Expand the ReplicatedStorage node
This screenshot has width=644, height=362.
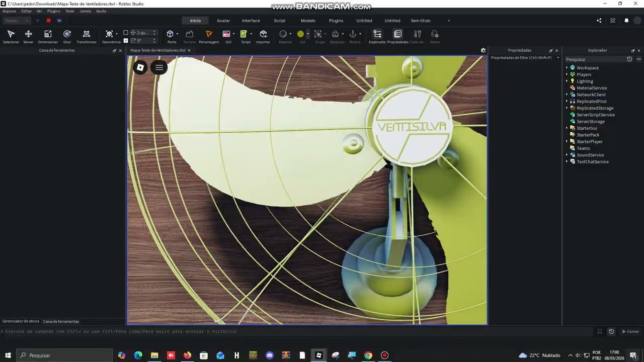tap(567, 108)
